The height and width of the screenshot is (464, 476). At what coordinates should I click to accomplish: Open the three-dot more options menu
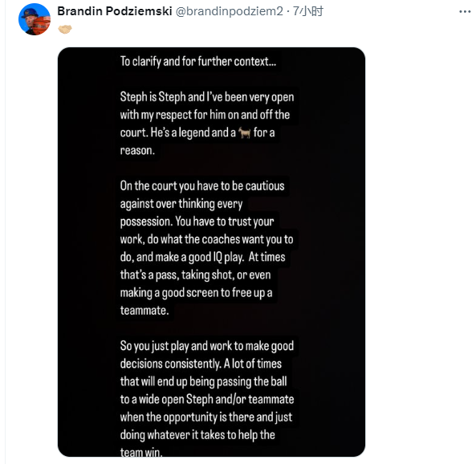coord(465,12)
